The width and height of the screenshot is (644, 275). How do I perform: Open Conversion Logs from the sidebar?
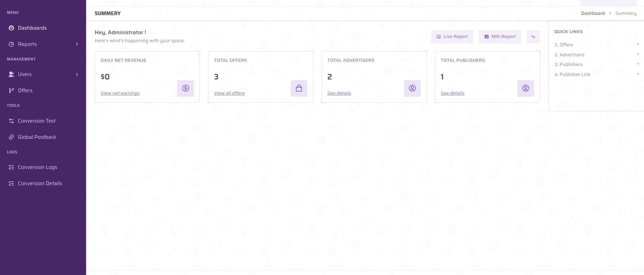[x=37, y=167]
